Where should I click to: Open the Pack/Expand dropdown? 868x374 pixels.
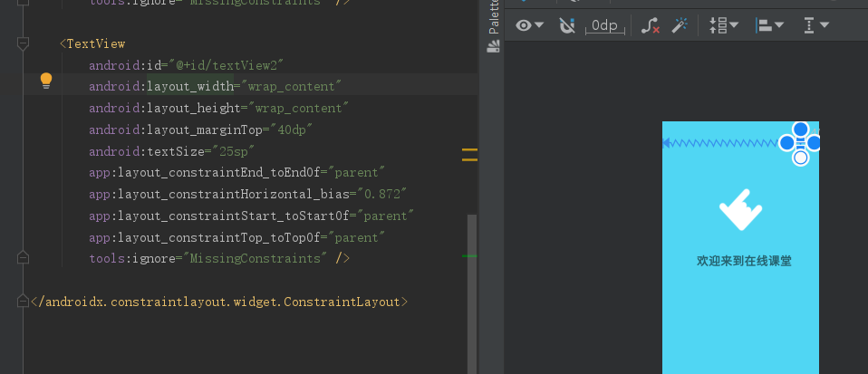click(723, 25)
